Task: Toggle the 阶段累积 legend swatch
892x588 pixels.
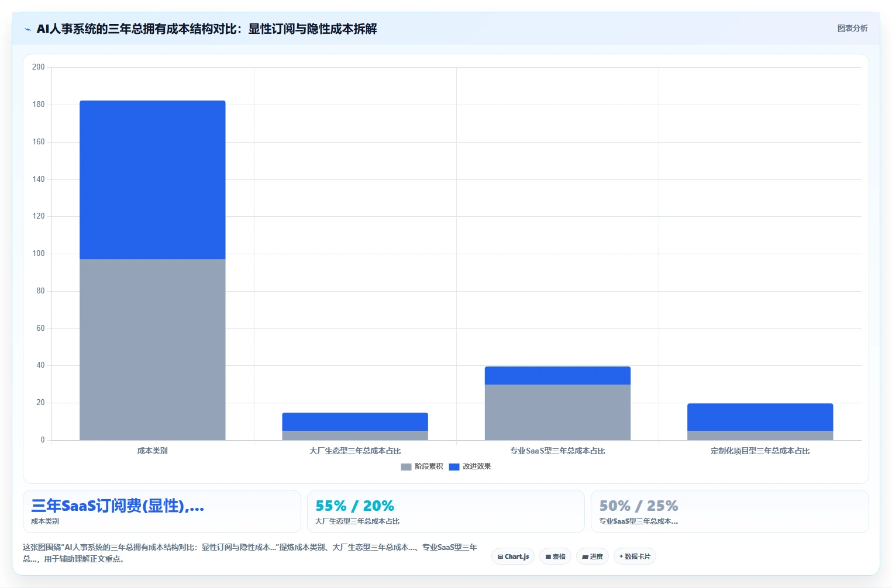Action: tap(406, 466)
